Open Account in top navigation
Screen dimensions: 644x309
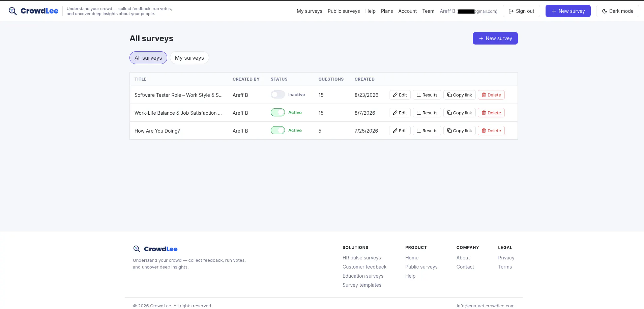(408, 11)
